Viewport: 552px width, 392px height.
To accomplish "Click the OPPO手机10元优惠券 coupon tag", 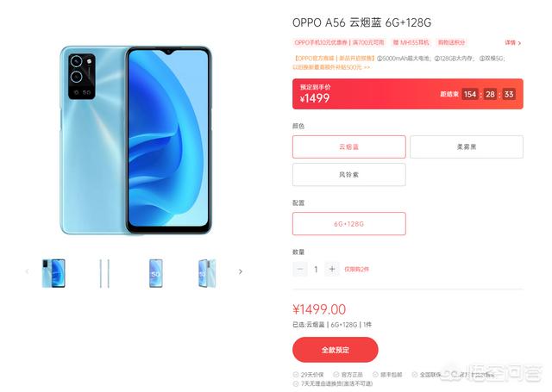I will 339,42.
